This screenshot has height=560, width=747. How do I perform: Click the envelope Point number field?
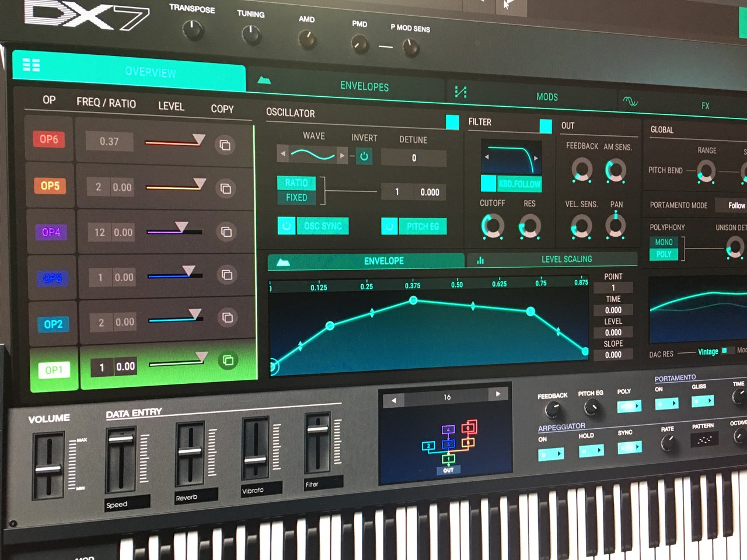tap(613, 288)
